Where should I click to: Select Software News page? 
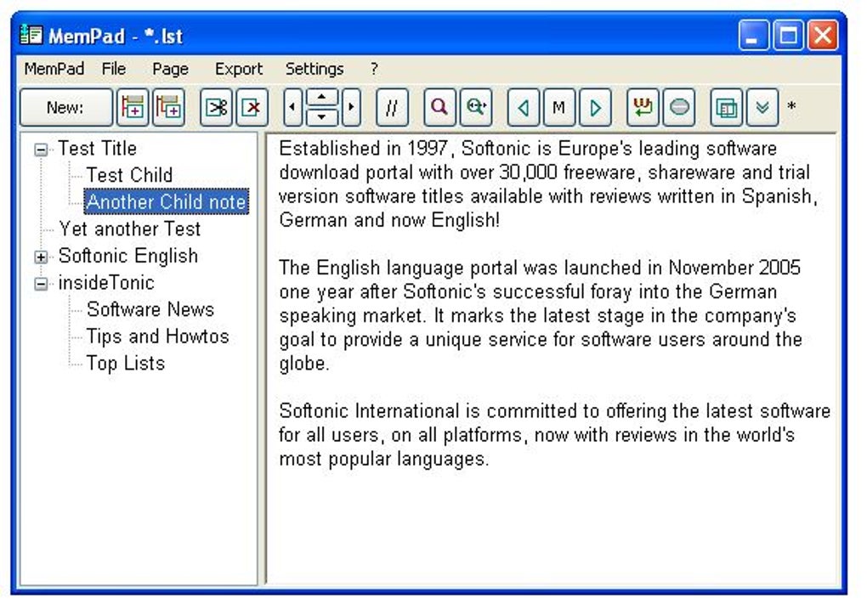click(x=150, y=309)
